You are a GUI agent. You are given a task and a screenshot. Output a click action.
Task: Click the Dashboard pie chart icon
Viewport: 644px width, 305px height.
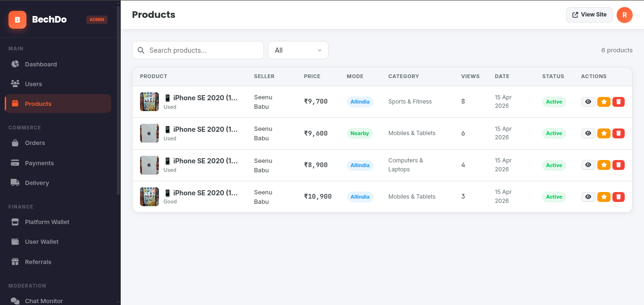click(x=15, y=64)
